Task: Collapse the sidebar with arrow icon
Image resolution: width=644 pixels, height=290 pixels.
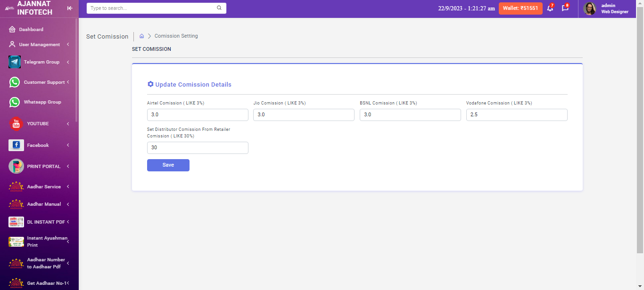Action: coord(70,8)
